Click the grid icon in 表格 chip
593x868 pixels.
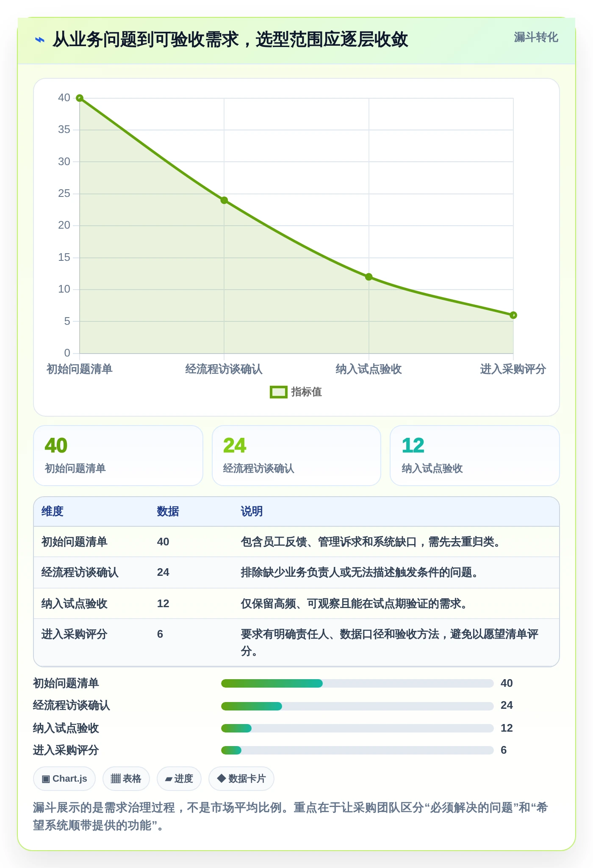click(x=115, y=779)
